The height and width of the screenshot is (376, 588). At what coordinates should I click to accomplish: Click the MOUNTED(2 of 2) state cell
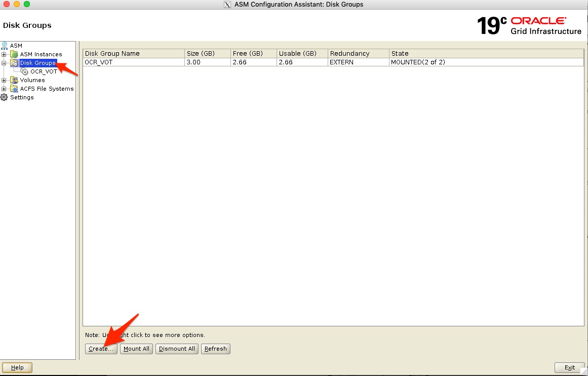[x=486, y=62]
